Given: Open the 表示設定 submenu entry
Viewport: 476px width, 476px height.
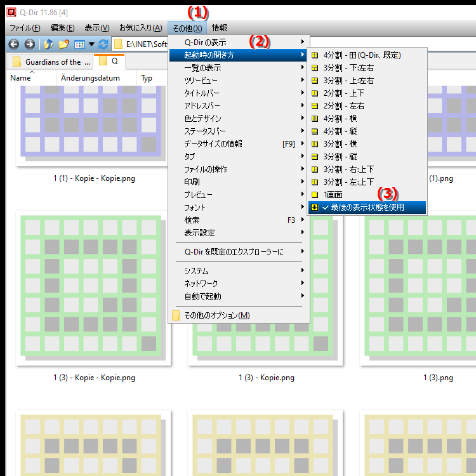Looking at the screenshot, I should point(239,232).
